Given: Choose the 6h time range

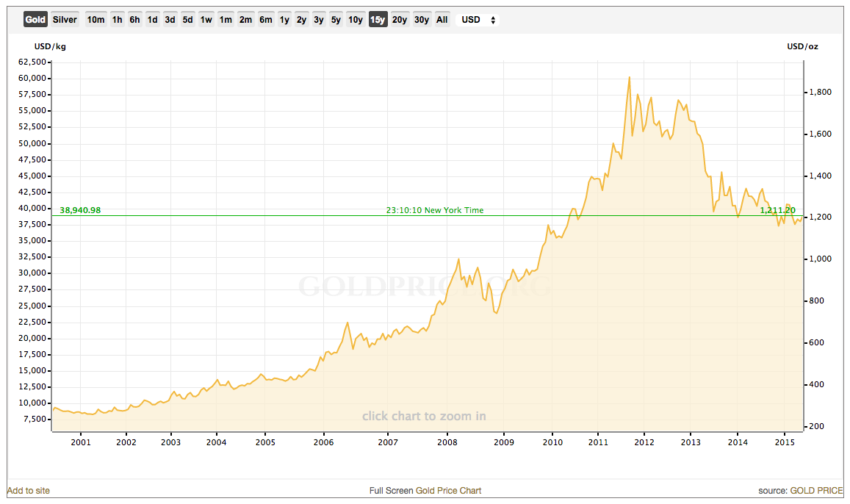Looking at the screenshot, I should tap(134, 20).
